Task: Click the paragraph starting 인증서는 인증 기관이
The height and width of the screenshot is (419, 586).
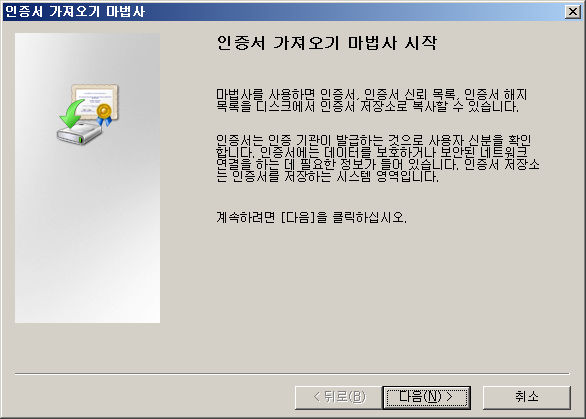Action: click(377, 158)
